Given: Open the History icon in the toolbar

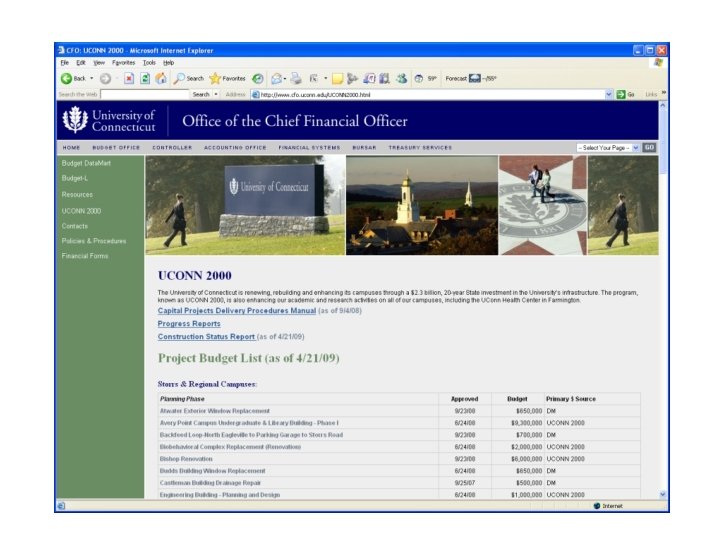Looking at the screenshot, I should click(258, 79).
